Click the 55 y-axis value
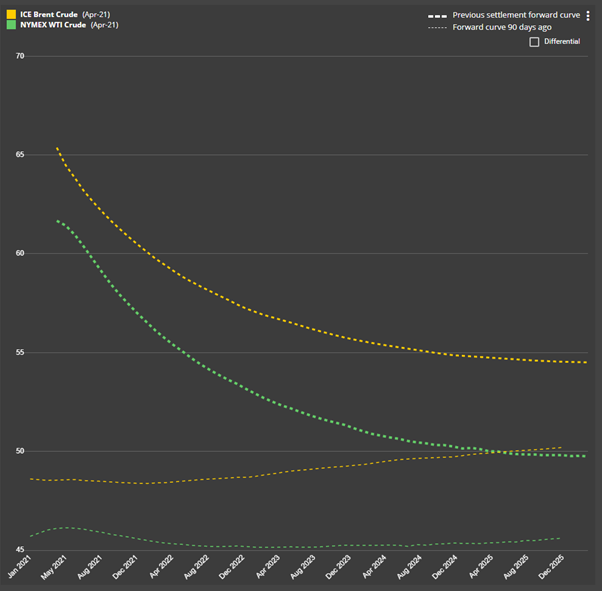The height and width of the screenshot is (591, 602). pos(20,353)
